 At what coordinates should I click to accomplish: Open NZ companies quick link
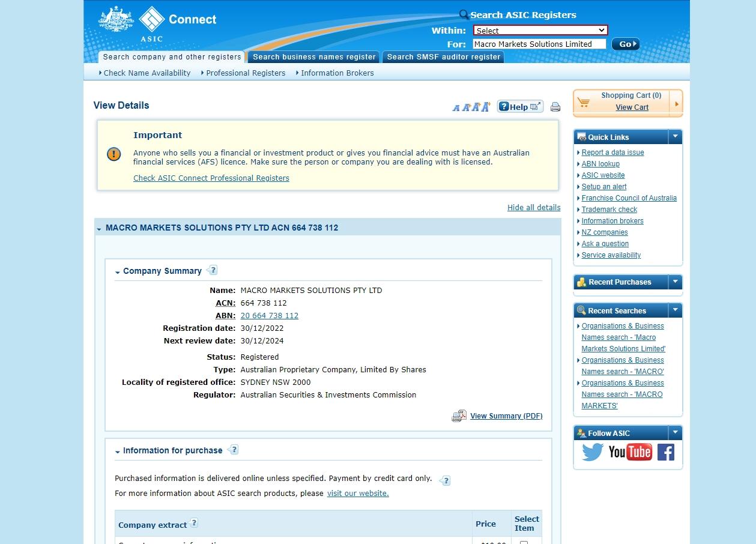[605, 232]
